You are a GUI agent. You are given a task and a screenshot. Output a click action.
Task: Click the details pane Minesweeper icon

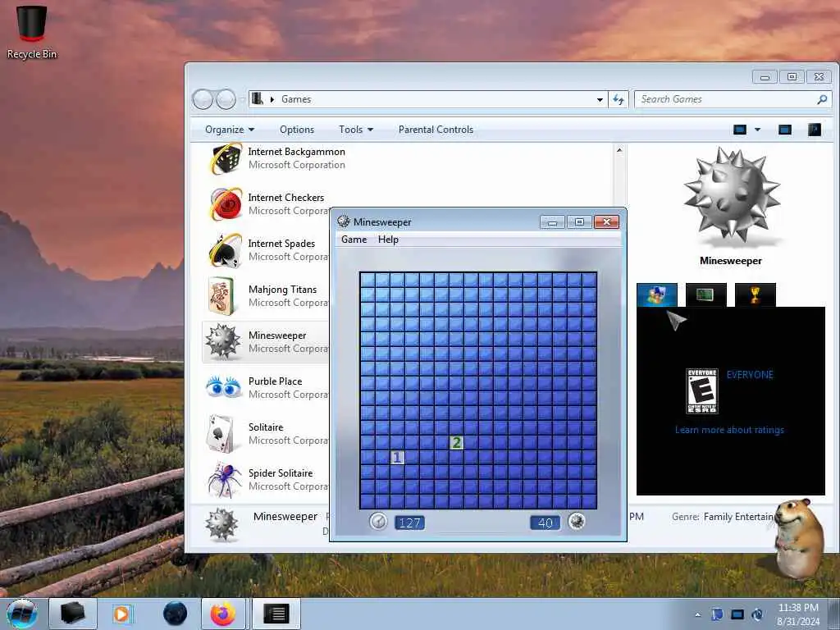[x=221, y=524]
